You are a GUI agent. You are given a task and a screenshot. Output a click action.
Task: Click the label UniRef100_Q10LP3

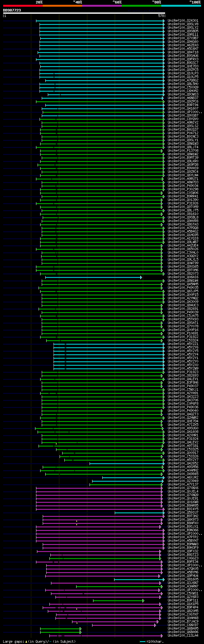pyautogui.click(x=183, y=73)
